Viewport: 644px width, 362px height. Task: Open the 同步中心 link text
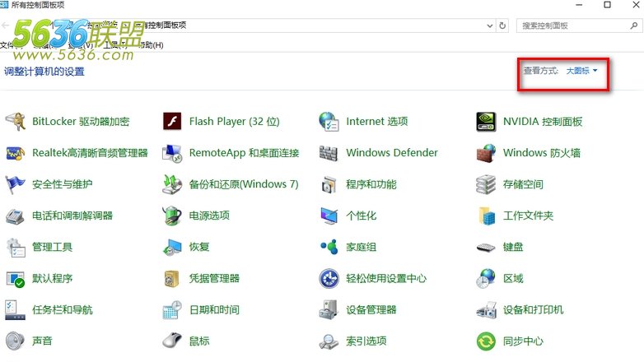pyautogui.click(x=523, y=341)
